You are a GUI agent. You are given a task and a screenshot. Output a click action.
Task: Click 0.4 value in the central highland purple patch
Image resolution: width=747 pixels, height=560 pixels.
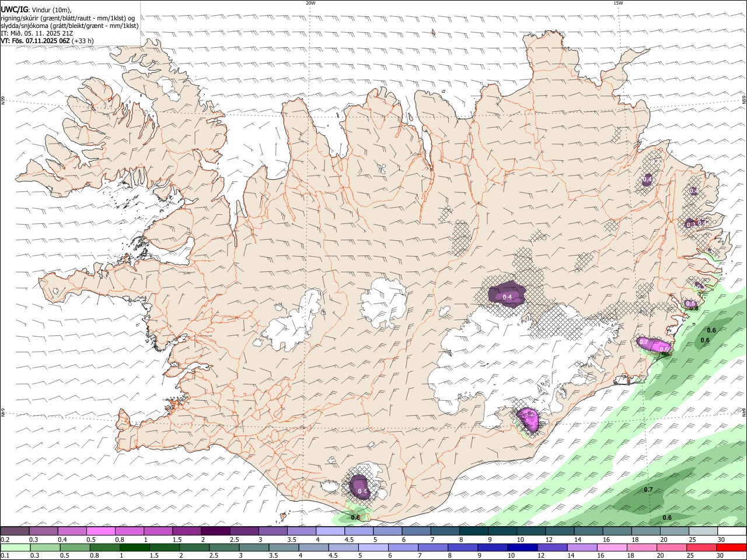click(507, 297)
